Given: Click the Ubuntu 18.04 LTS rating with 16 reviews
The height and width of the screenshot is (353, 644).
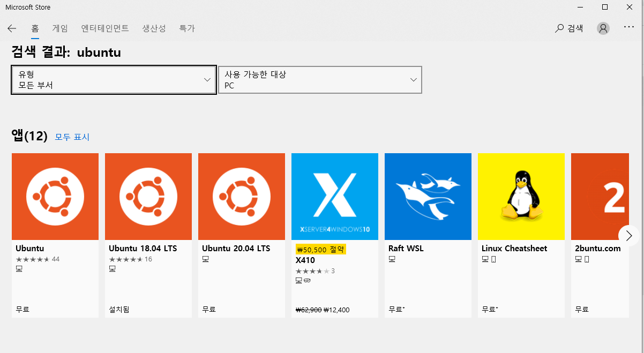Looking at the screenshot, I should tap(131, 259).
